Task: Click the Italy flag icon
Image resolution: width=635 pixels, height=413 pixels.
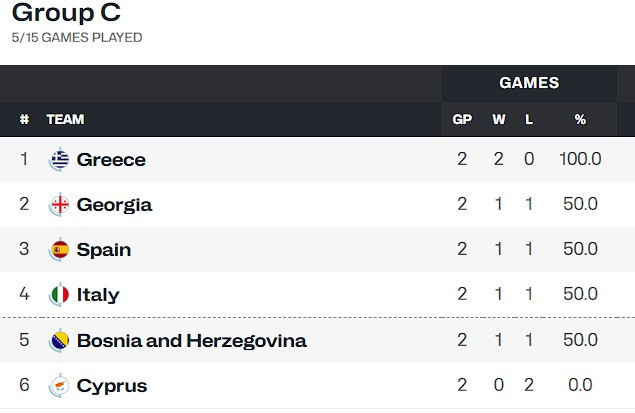Action: pos(60,295)
